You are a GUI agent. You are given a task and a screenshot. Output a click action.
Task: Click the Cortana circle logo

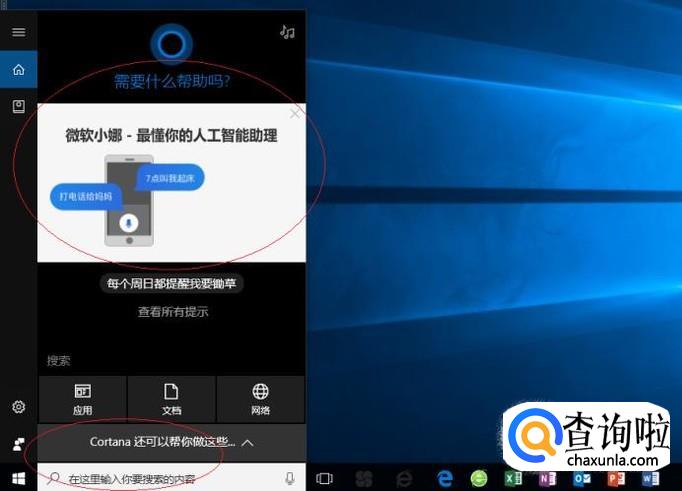(171, 44)
